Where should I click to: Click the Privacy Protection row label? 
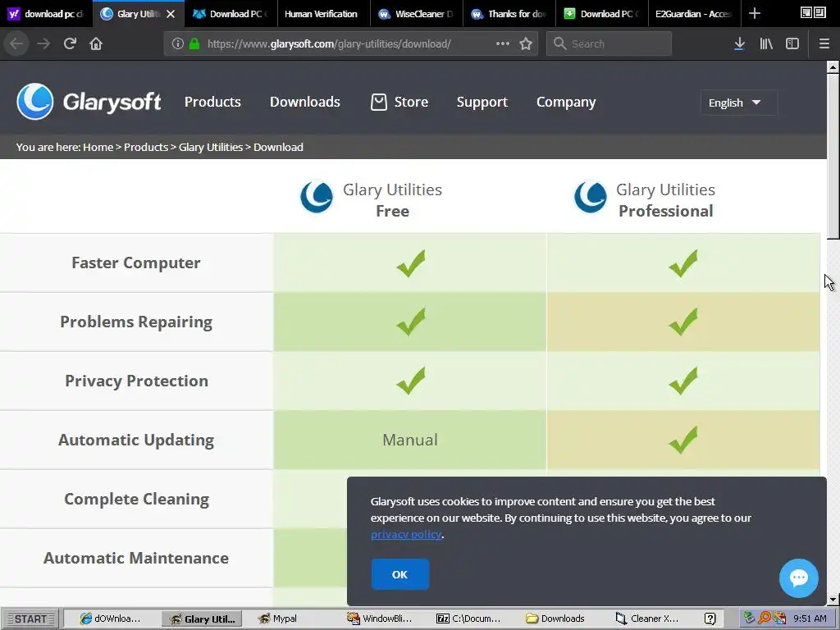[x=137, y=381]
